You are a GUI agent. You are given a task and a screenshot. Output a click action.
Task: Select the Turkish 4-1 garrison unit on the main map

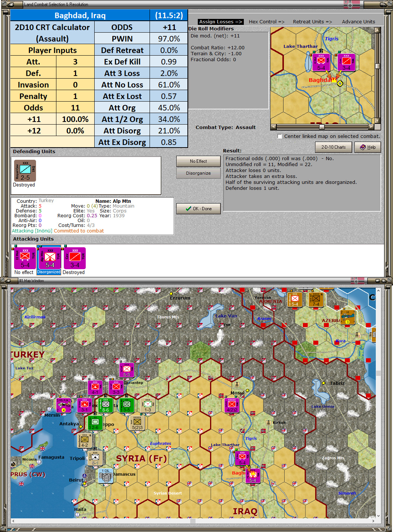(x=95, y=387)
